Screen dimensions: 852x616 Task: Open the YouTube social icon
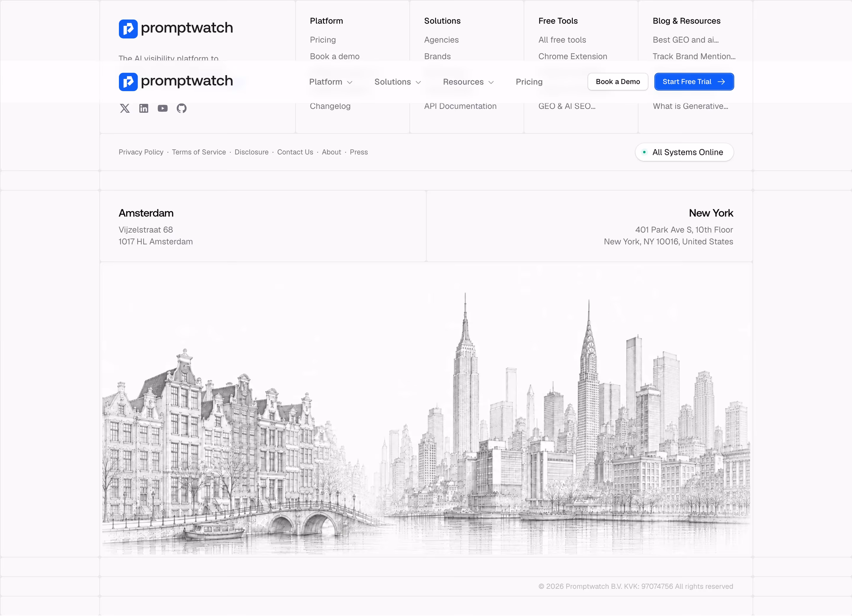163,108
